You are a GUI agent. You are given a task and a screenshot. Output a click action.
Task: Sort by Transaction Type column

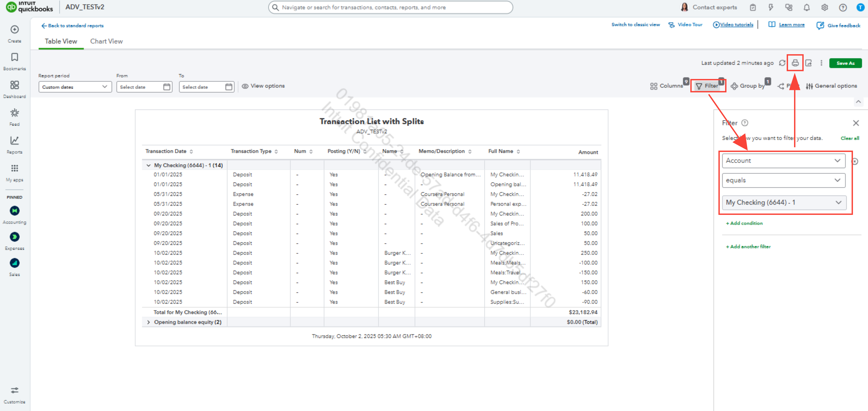point(276,151)
